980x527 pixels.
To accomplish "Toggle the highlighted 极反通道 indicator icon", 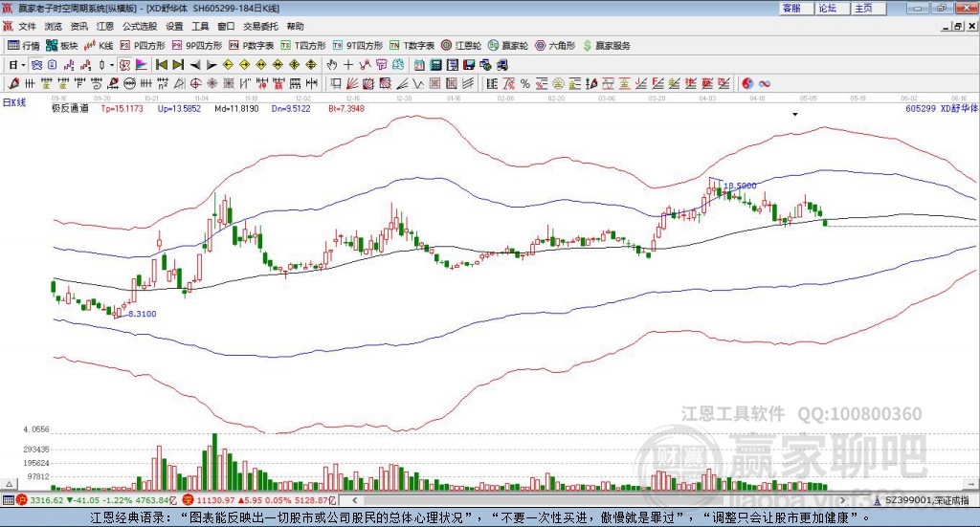I will (x=125, y=65).
